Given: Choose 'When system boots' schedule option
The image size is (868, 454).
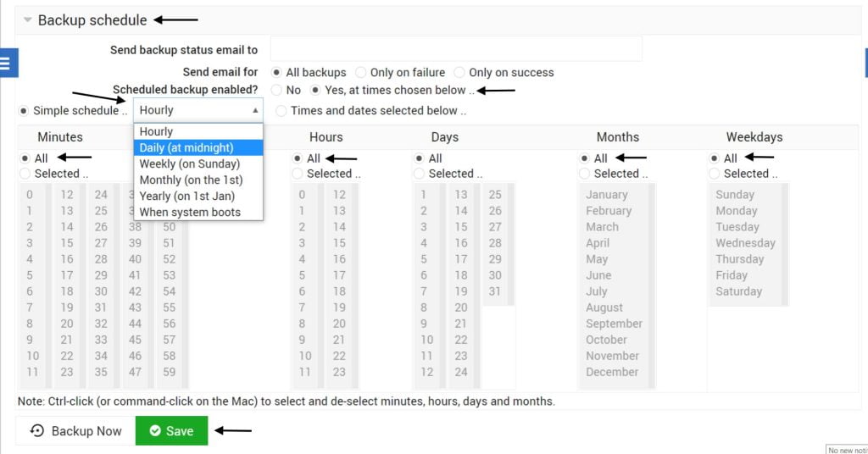Looking at the screenshot, I should coord(190,212).
